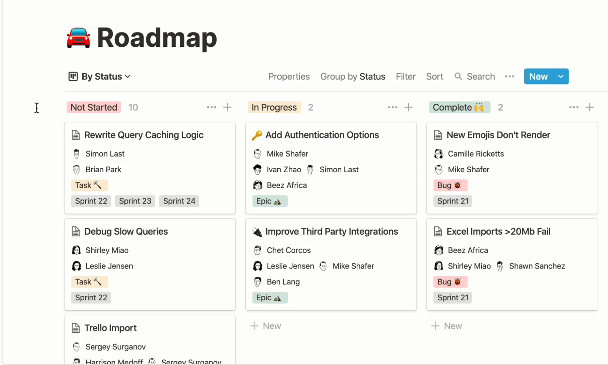Click the page icon on New Emojis Don't Render
This screenshot has height=365, width=608.
(438, 135)
